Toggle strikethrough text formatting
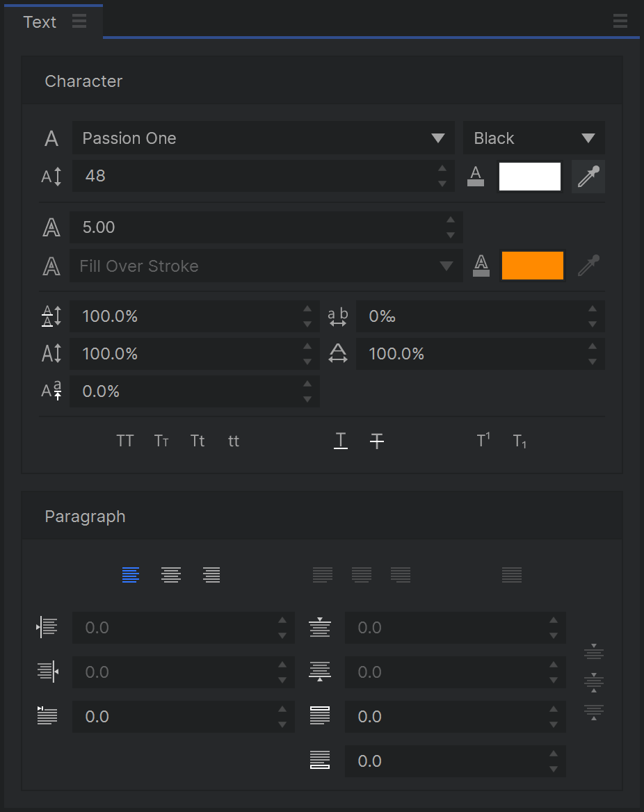Screen dimensions: 644x812 tap(377, 441)
